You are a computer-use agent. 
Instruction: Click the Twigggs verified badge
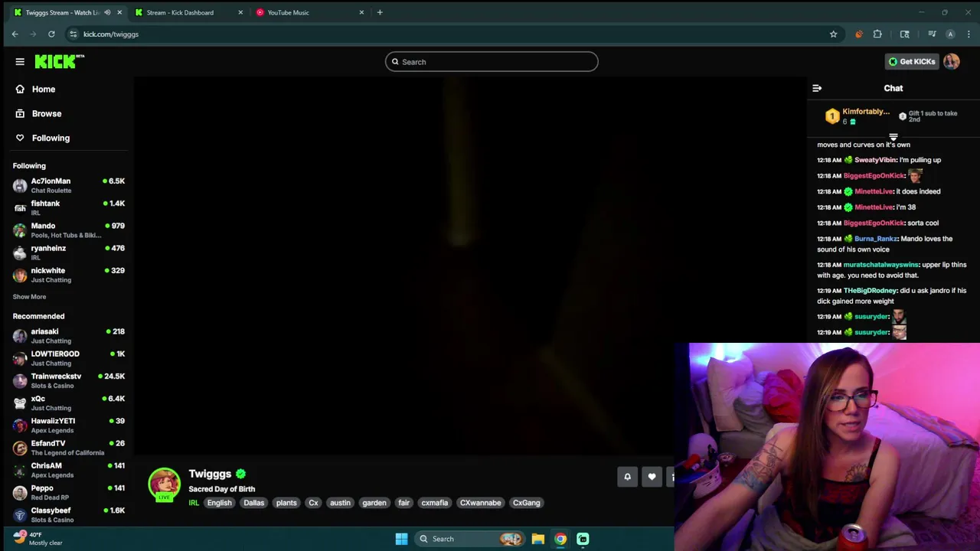240,474
